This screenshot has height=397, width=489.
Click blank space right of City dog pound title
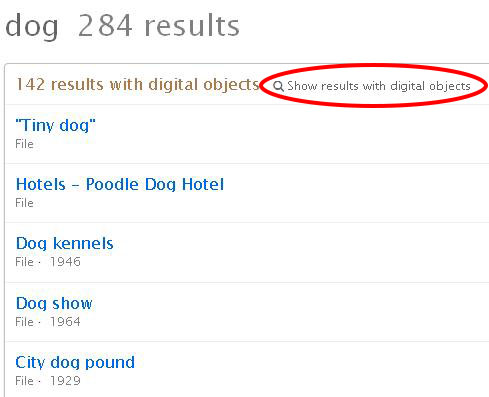pyautogui.click(x=310, y=362)
